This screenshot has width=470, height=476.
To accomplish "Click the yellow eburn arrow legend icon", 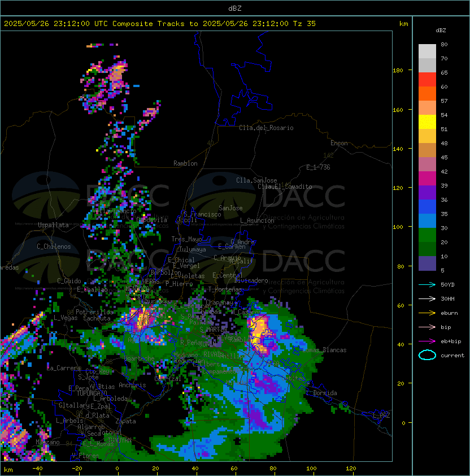I will pos(427,313).
